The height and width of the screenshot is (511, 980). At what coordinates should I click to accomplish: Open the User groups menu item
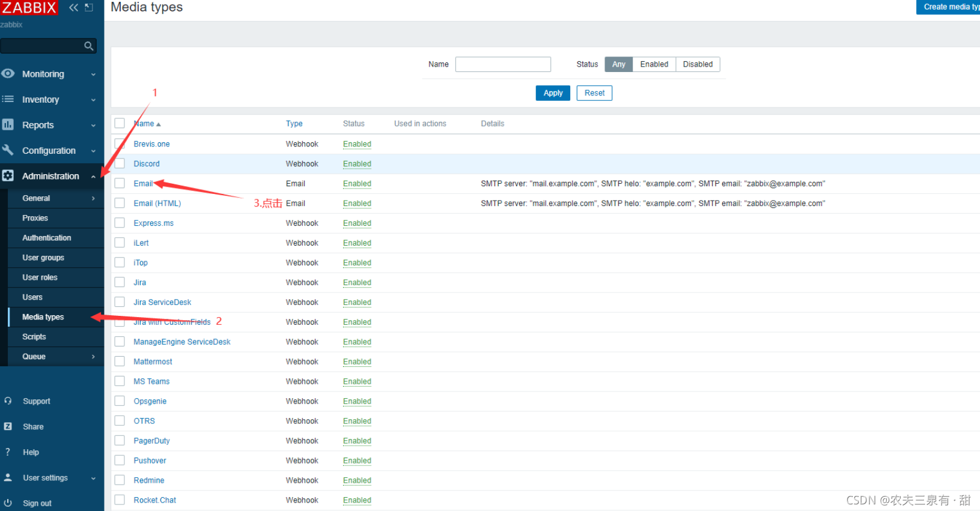43,258
